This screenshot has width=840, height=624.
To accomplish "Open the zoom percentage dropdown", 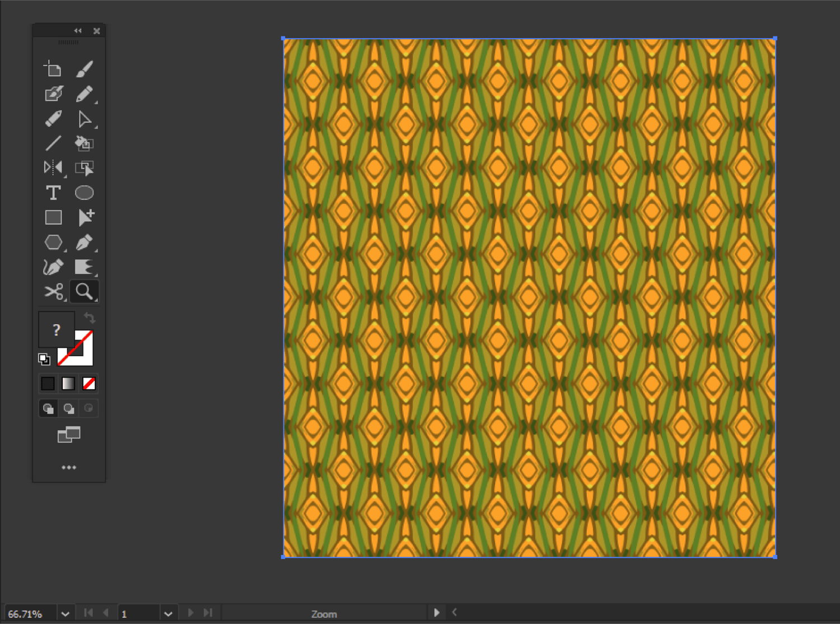I will tap(66, 613).
